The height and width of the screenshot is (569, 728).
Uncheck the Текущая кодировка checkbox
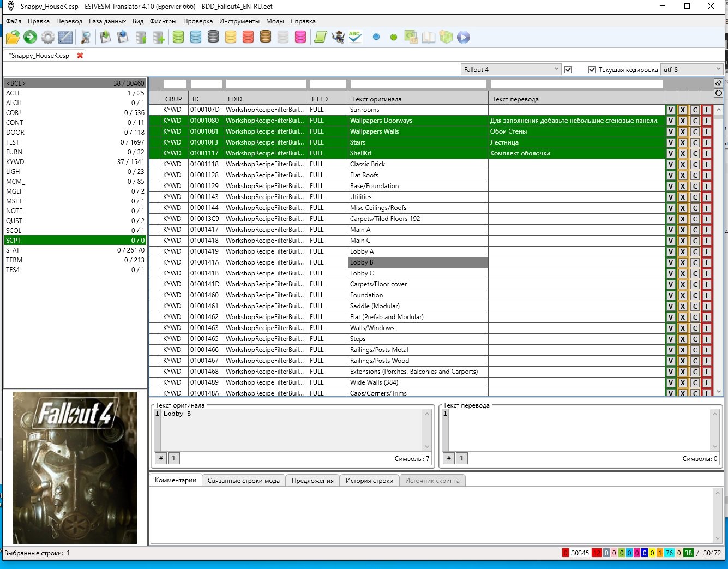tap(592, 70)
